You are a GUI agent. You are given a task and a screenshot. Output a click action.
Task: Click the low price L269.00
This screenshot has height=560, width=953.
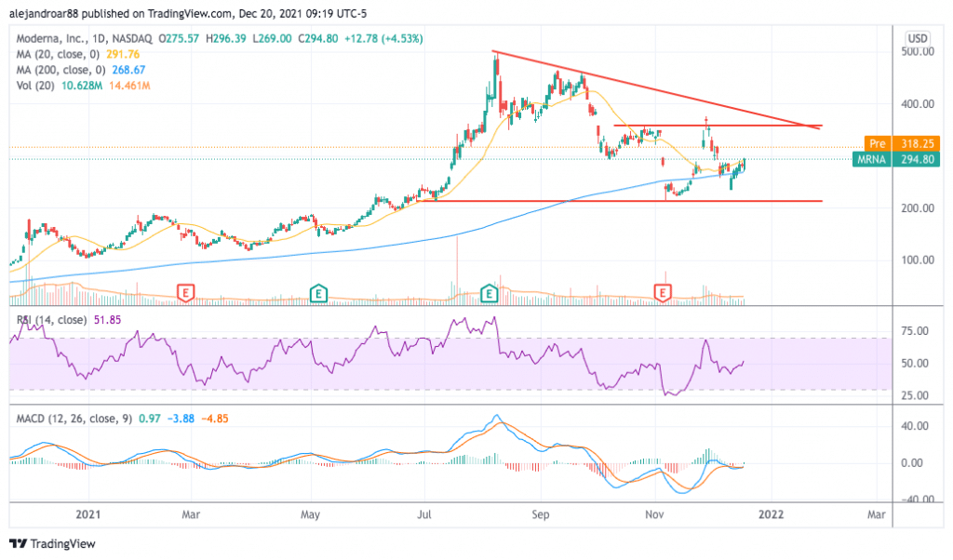click(272, 38)
